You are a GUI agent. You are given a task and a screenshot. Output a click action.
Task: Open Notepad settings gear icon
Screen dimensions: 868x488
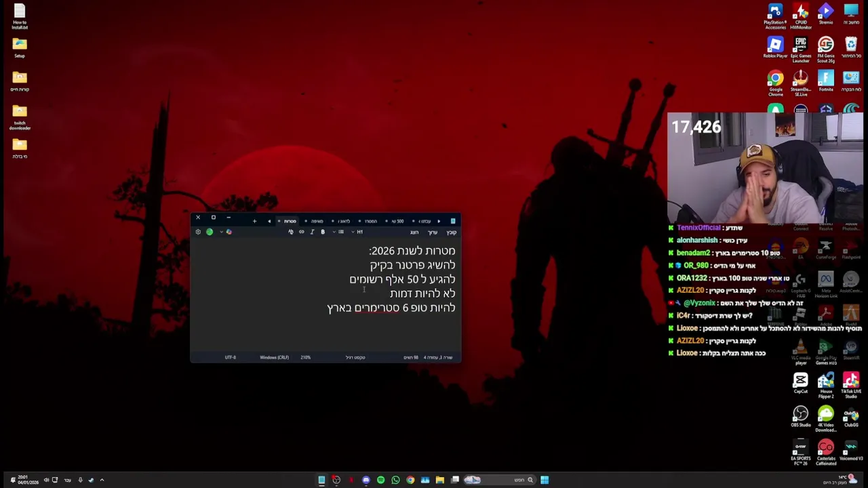[198, 232]
